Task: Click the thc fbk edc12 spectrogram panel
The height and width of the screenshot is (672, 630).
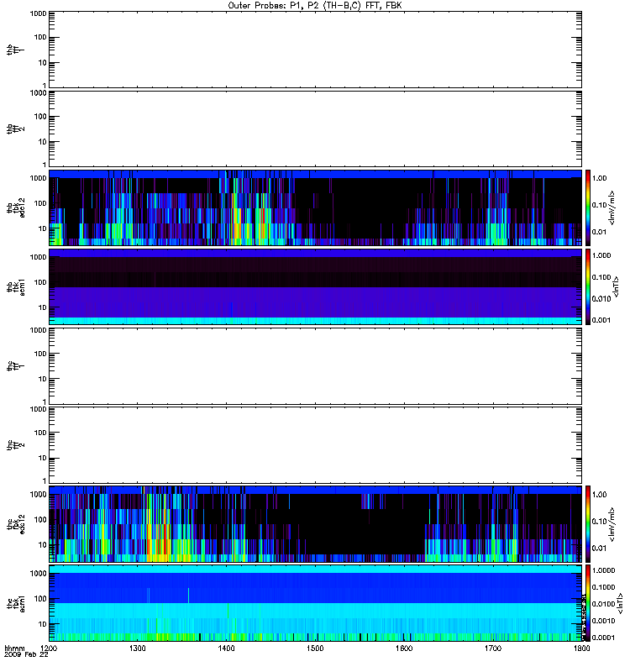Action: (x=315, y=523)
